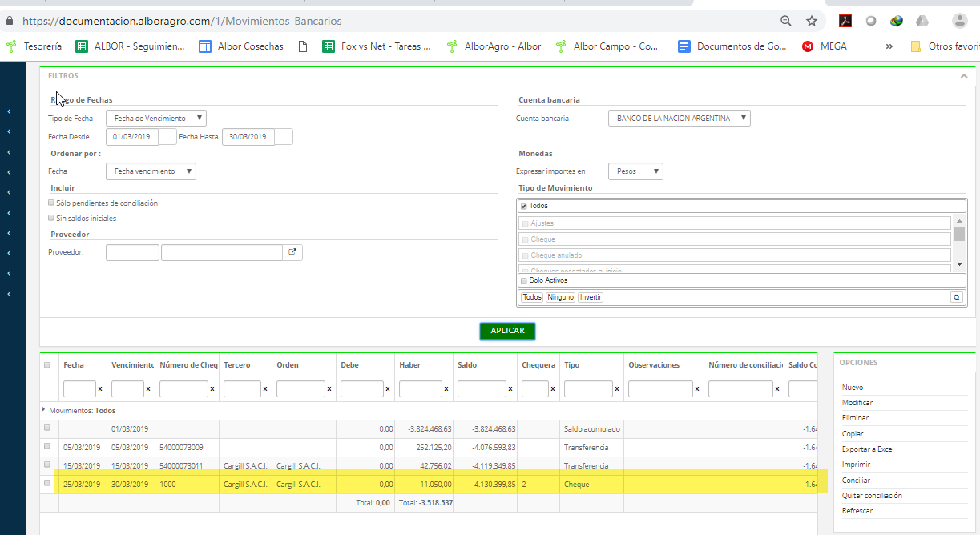Open the Otros favoritos folder
The image size is (980, 535).
(944, 46)
